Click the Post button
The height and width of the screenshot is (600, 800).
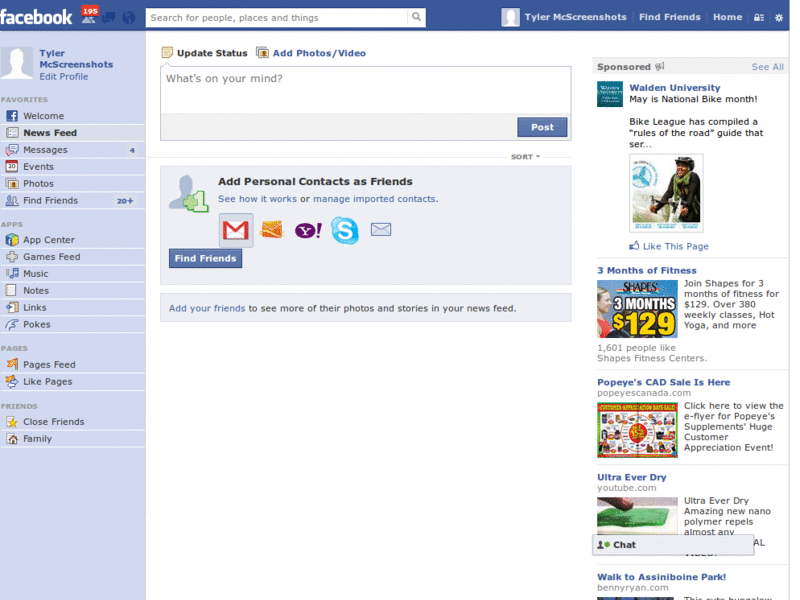[x=542, y=127]
